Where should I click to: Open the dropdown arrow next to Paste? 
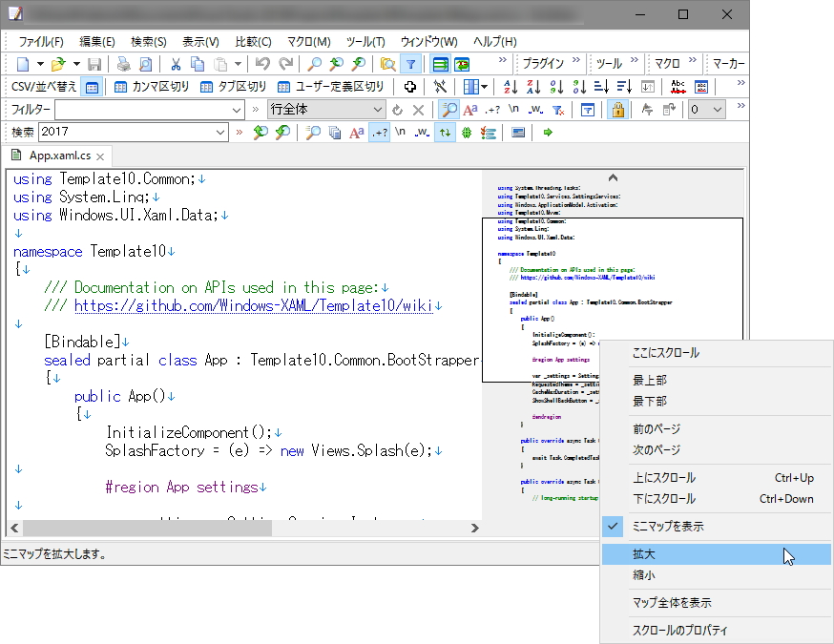(x=238, y=64)
